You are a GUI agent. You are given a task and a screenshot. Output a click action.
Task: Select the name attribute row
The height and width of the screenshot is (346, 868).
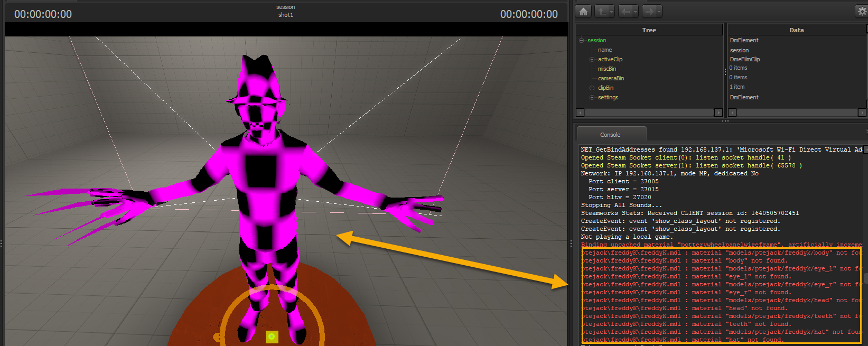[x=605, y=50]
